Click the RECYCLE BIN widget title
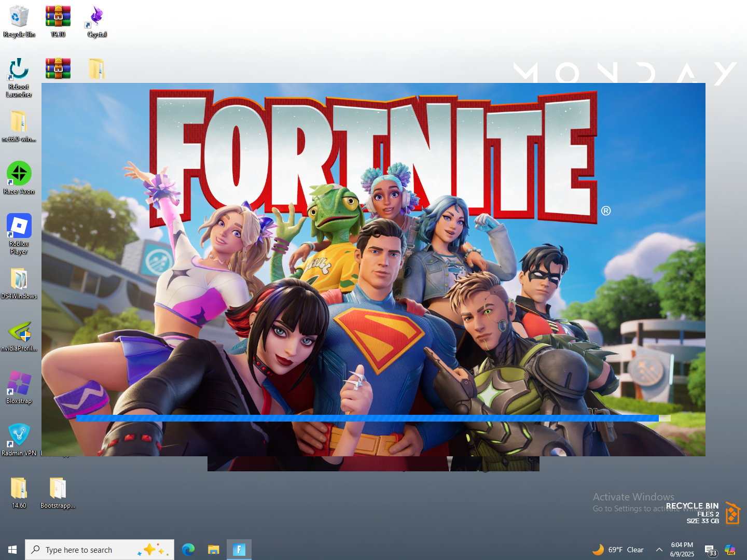The image size is (747, 560). pos(692,506)
